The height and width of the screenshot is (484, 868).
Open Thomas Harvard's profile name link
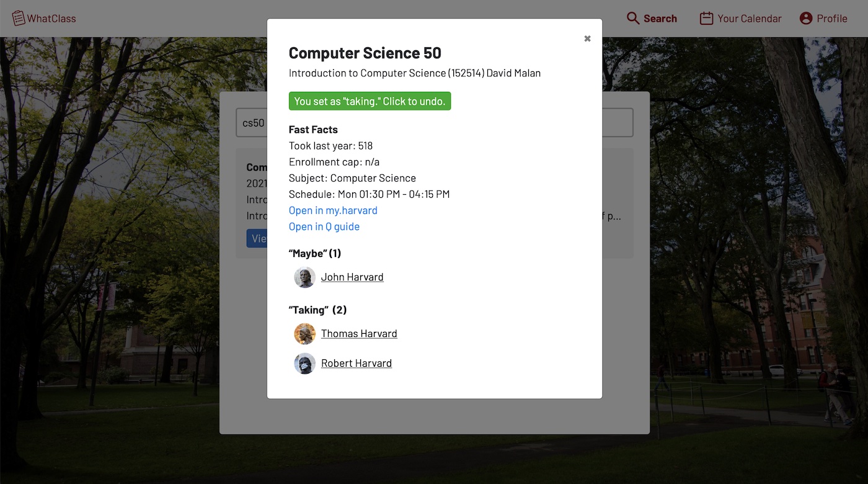359,334
